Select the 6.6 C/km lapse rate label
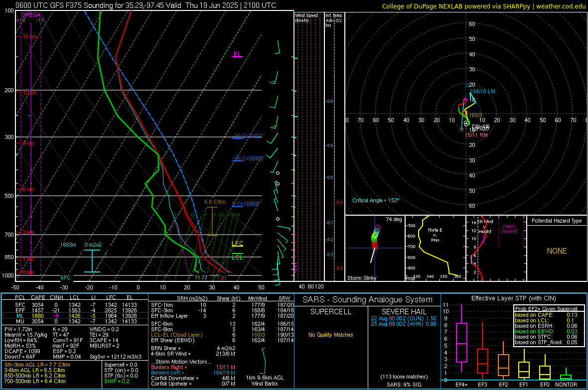 click(x=215, y=202)
